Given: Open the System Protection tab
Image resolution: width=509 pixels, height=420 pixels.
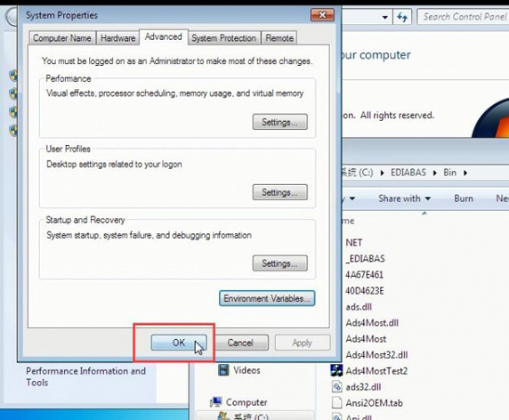Looking at the screenshot, I should [224, 38].
